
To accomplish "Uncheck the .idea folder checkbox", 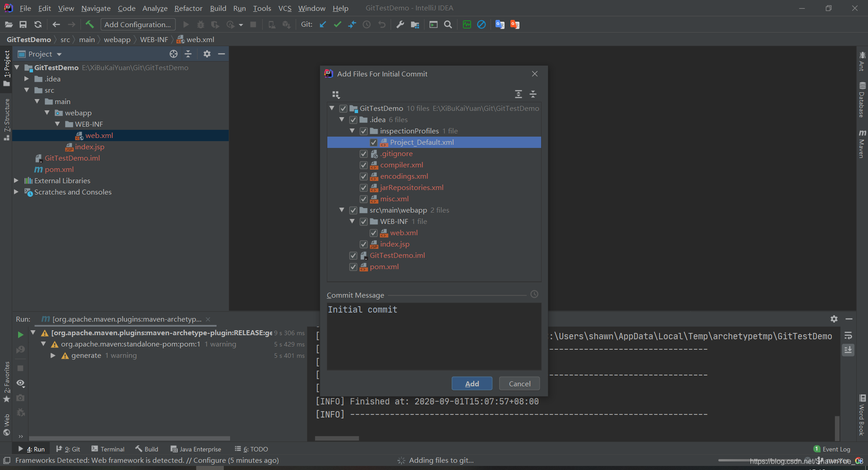I will [x=354, y=120].
